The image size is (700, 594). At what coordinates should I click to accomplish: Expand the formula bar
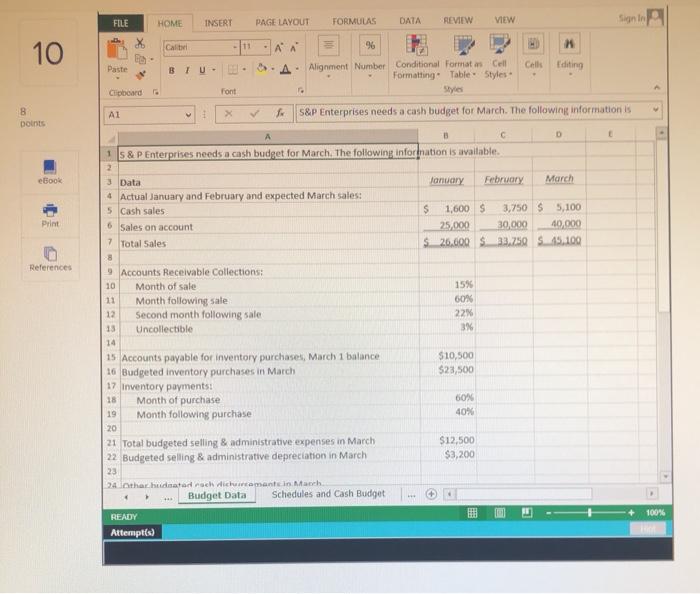coord(655,109)
